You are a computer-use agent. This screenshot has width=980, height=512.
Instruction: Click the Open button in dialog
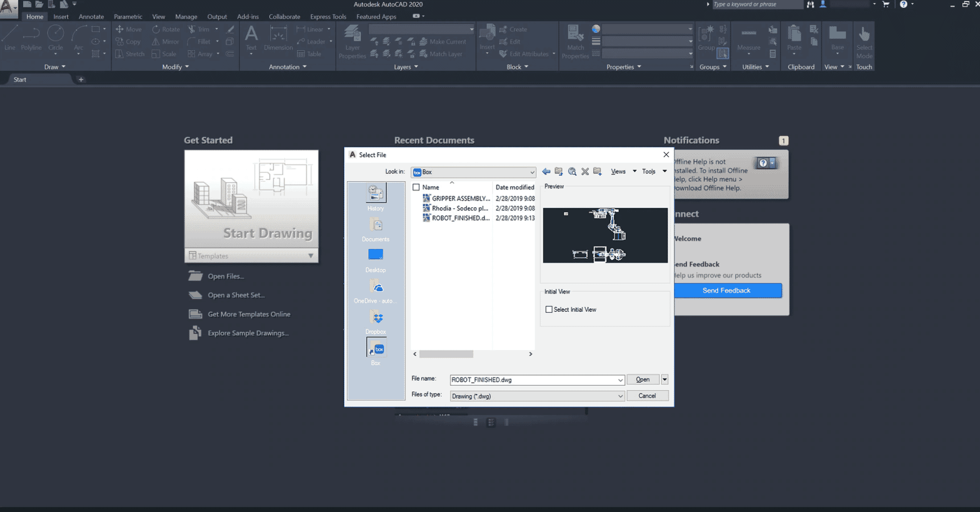[642, 380]
